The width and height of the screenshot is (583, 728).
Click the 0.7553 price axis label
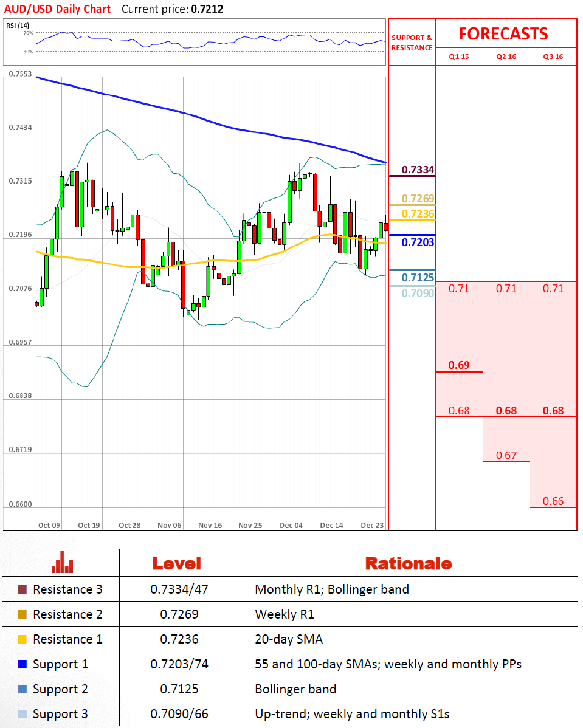[x=21, y=74]
